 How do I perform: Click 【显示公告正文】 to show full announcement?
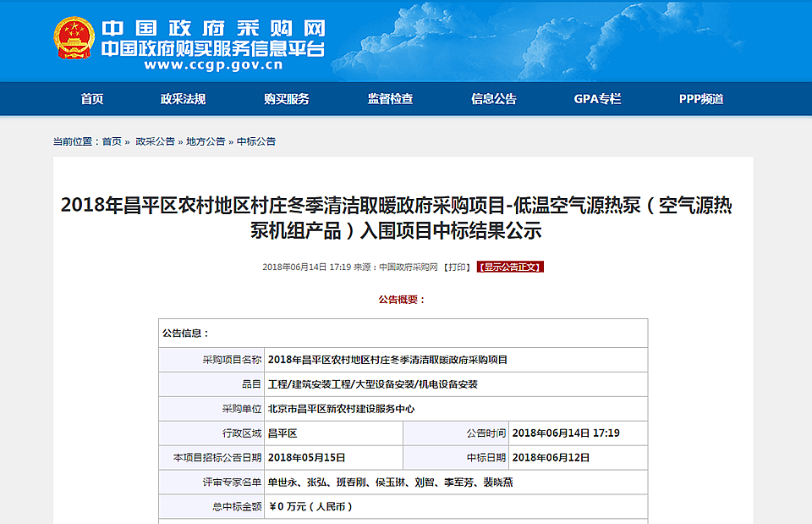(x=511, y=268)
